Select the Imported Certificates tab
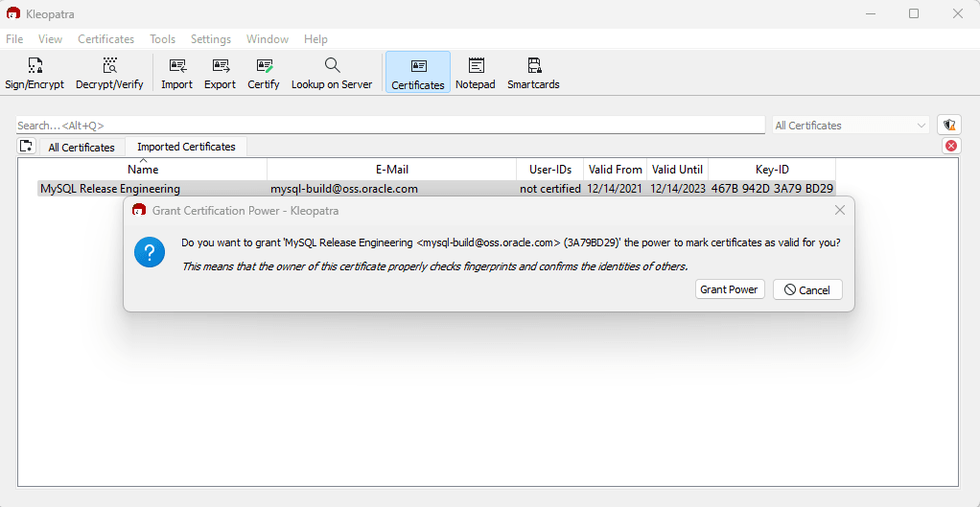 coord(186,147)
